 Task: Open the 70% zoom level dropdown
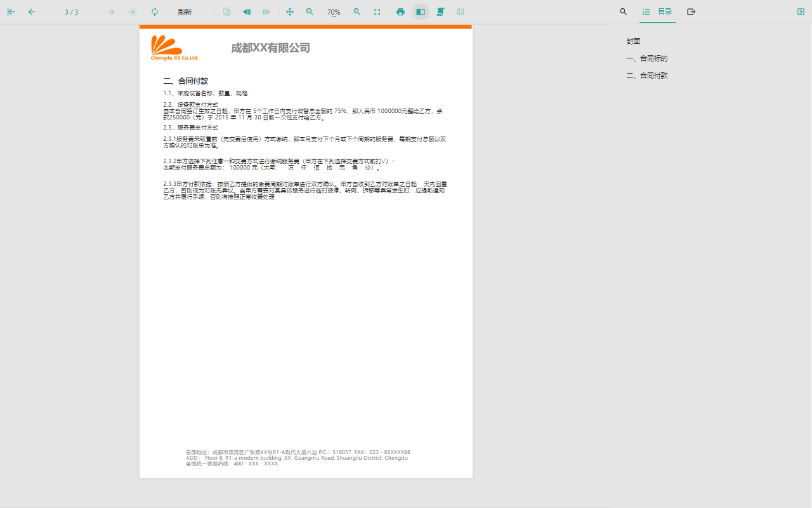pos(334,13)
